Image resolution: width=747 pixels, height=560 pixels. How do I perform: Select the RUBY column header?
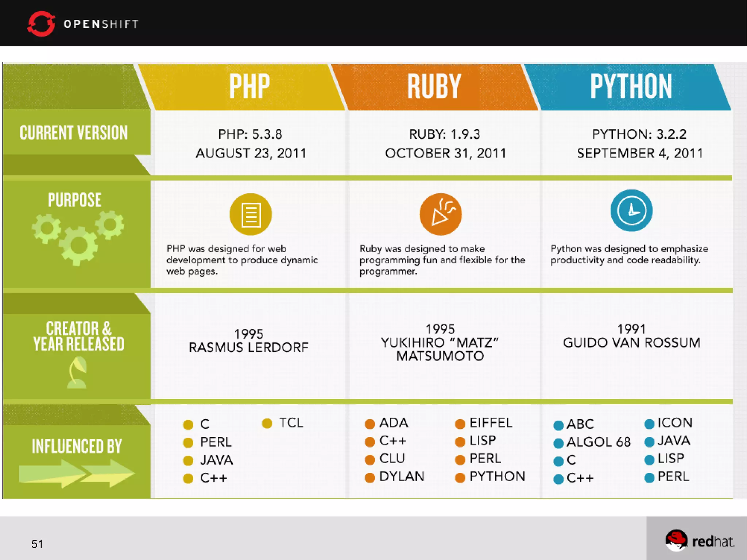(434, 86)
